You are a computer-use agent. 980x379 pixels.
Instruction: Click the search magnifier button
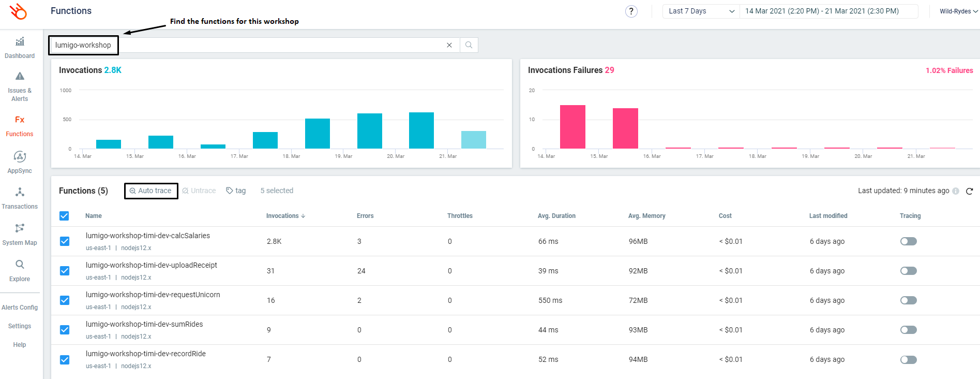coord(469,45)
